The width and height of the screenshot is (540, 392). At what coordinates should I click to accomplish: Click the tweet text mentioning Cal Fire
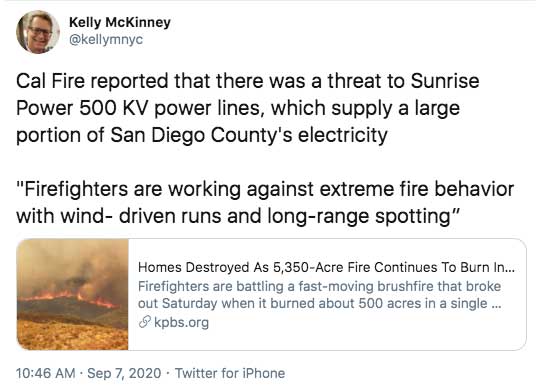coord(248,108)
